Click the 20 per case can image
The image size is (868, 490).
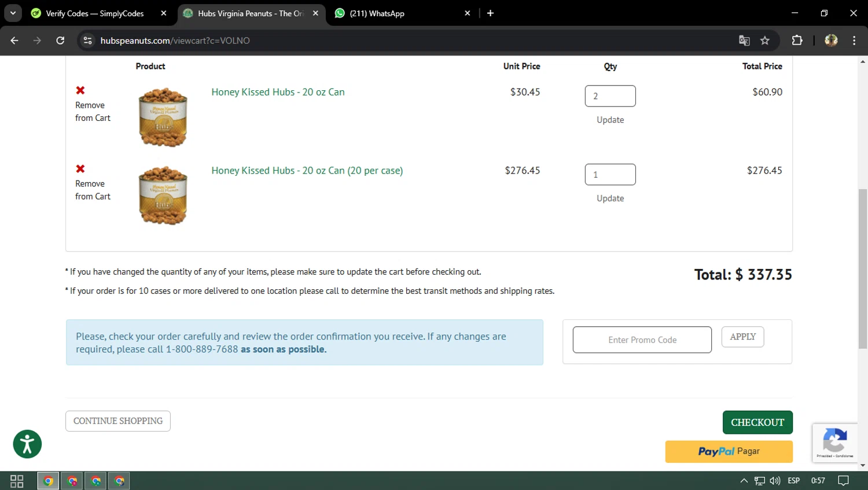pos(163,196)
